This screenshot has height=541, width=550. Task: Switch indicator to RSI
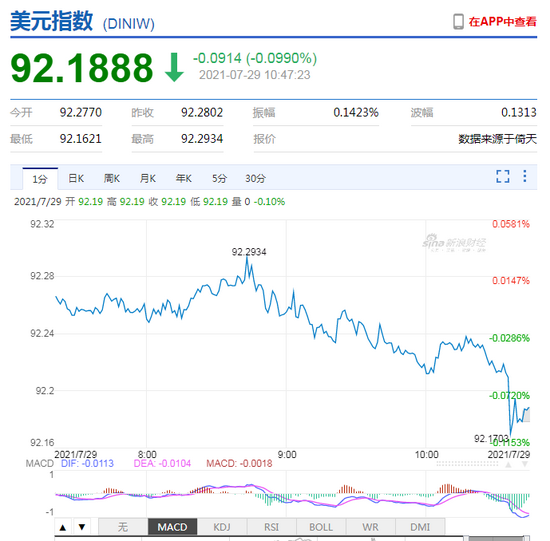click(271, 527)
